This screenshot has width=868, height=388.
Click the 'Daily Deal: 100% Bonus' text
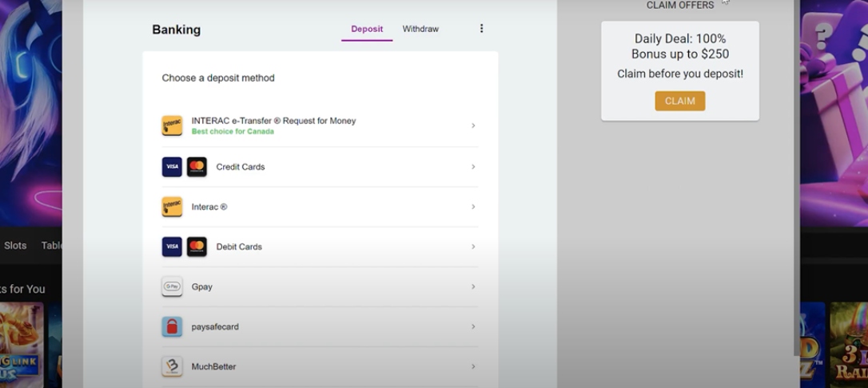click(680, 46)
